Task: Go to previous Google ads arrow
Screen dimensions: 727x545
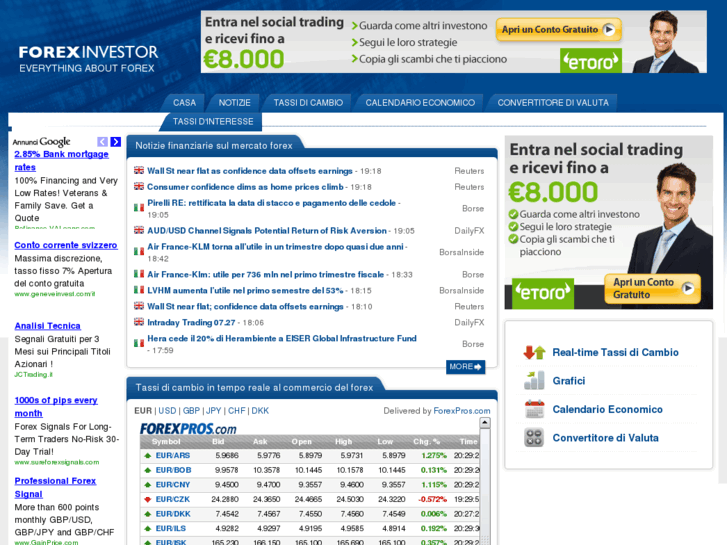Action: [x=102, y=142]
